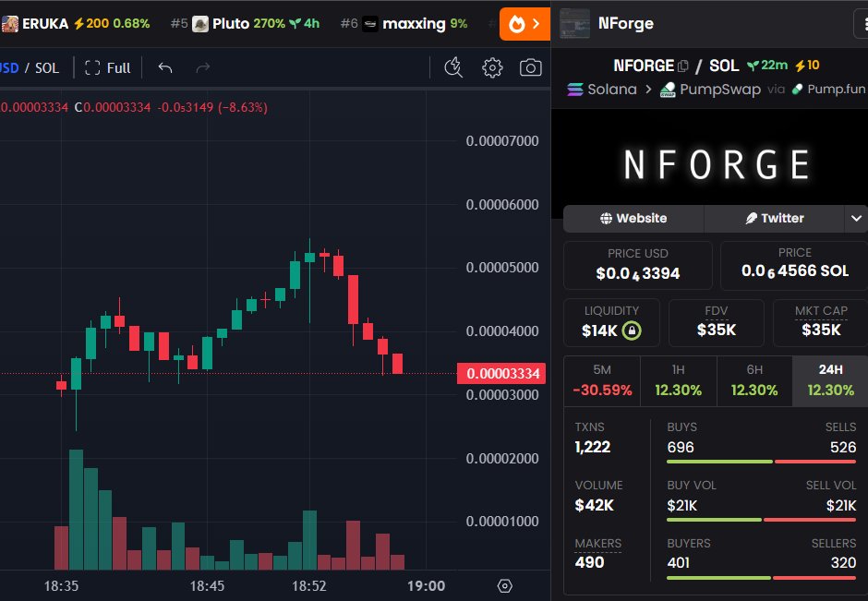The height and width of the screenshot is (601, 868).
Task: Switch chart price to USD
Action: pos(9,68)
